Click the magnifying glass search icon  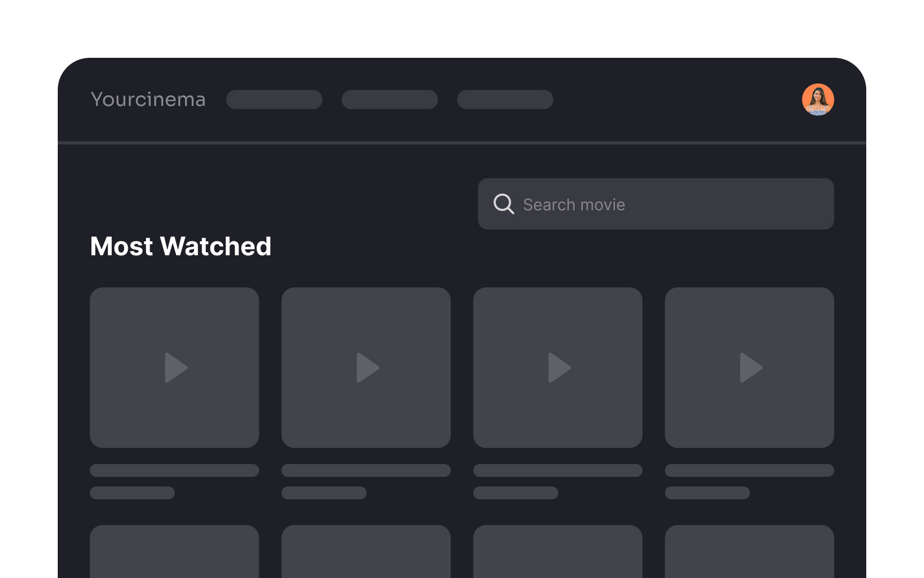coord(503,204)
